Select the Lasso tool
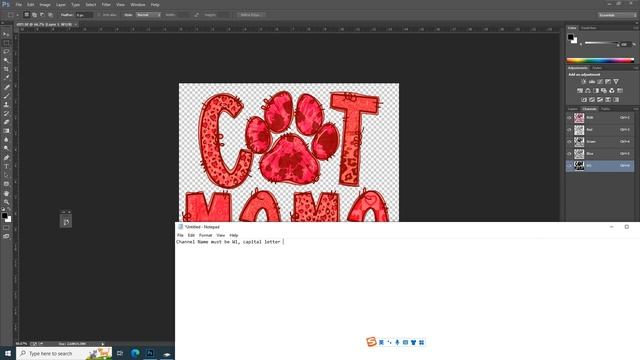Image resolution: width=640 pixels, height=360 pixels. coord(6,51)
